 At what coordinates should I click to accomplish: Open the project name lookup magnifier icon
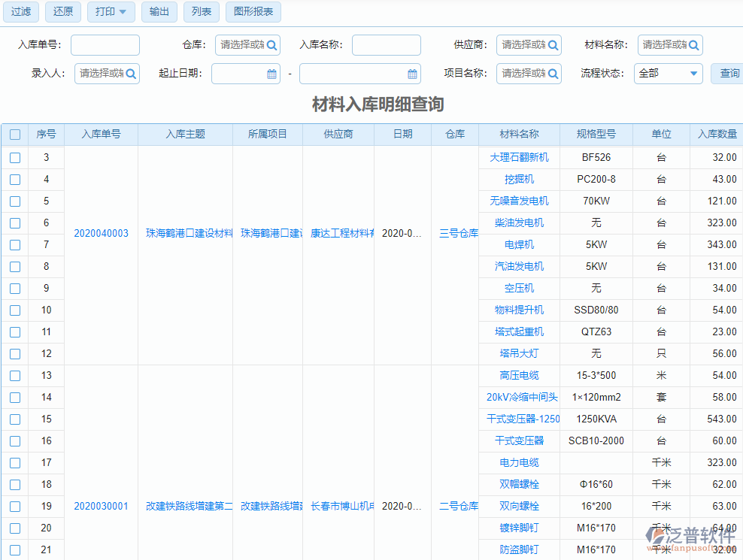(x=554, y=74)
